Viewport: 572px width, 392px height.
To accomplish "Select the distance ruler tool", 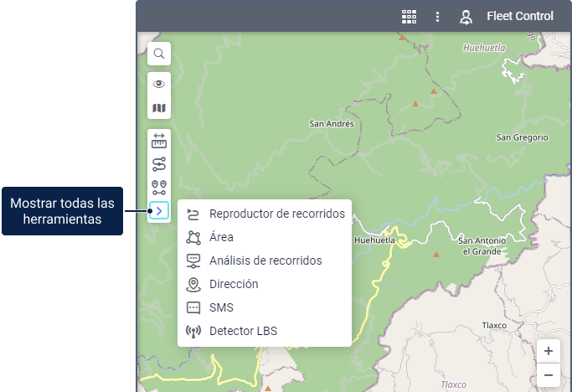I will [x=159, y=140].
